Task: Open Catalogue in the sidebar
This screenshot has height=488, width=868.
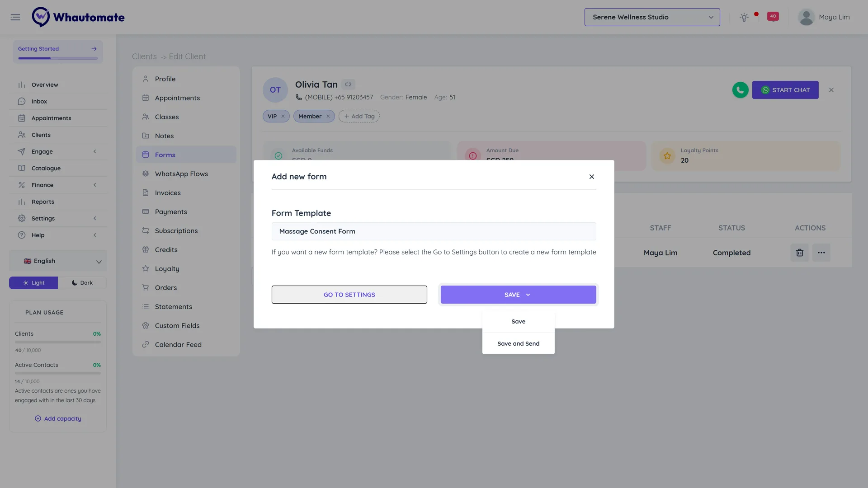Action: coord(58,169)
